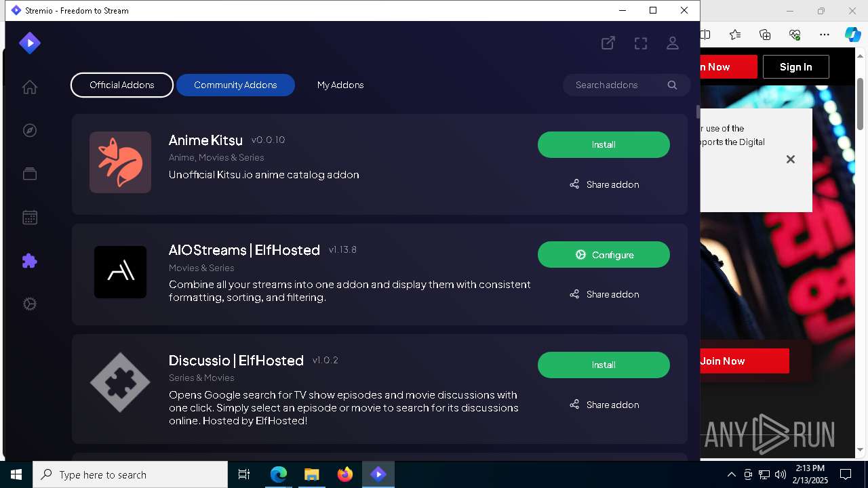
Task: Switch to Official Addons tab
Action: point(122,85)
